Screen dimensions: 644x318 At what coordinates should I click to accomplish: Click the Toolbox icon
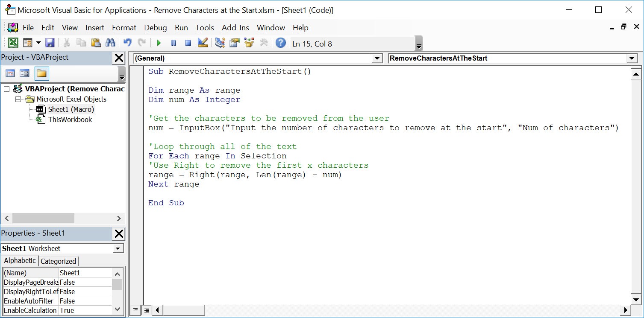click(264, 43)
